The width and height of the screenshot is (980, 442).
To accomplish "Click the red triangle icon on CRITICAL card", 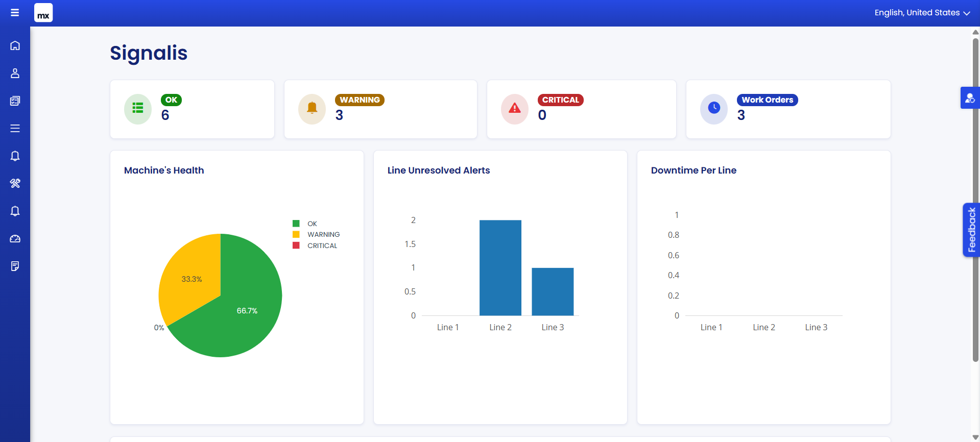I will 515,109.
